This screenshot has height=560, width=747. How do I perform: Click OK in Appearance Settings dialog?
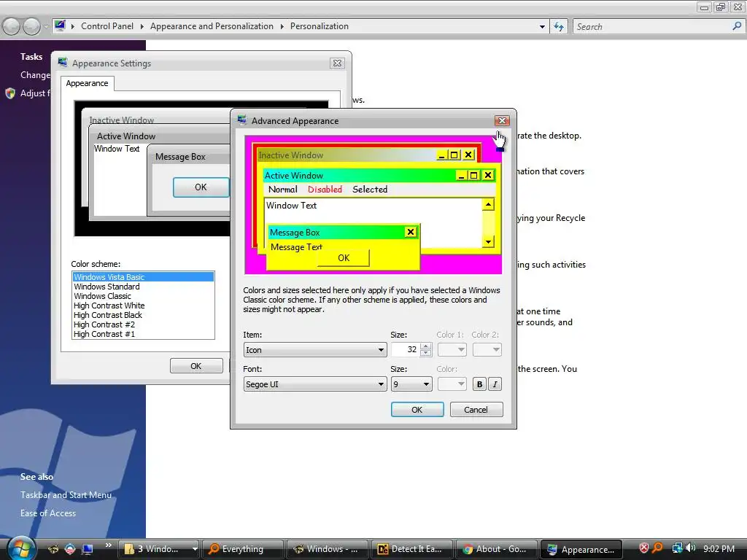tap(196, 366)
